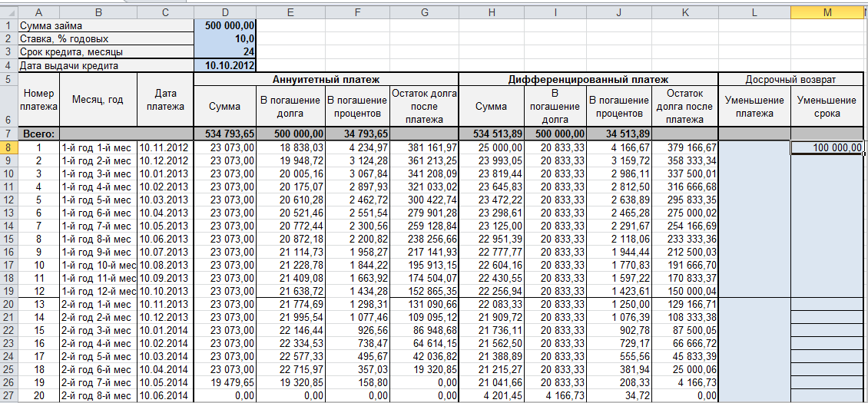Select column header M
This screenshot has height=403, width=868.
click(x=827, y=13)
